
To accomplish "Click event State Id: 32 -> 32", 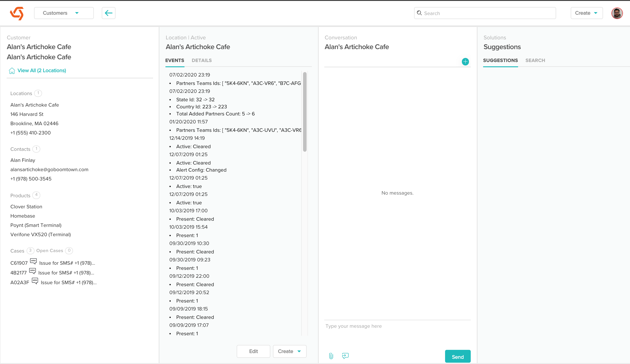I will pyautogui.click(x=195, y=100).
